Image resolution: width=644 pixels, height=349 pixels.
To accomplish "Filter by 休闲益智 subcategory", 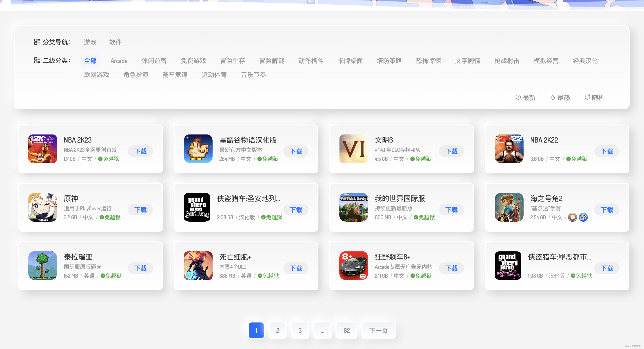I will tap(154, 60).
